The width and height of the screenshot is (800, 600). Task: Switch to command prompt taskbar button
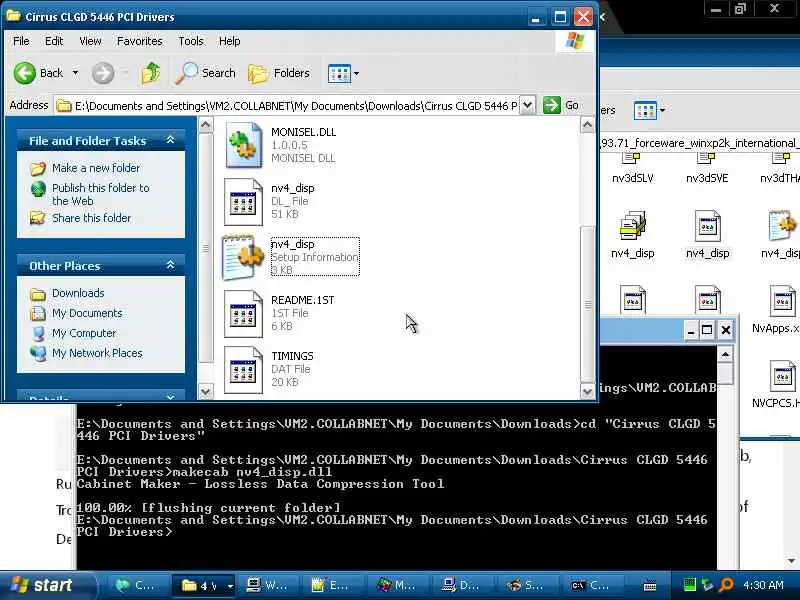coord(591,586)
